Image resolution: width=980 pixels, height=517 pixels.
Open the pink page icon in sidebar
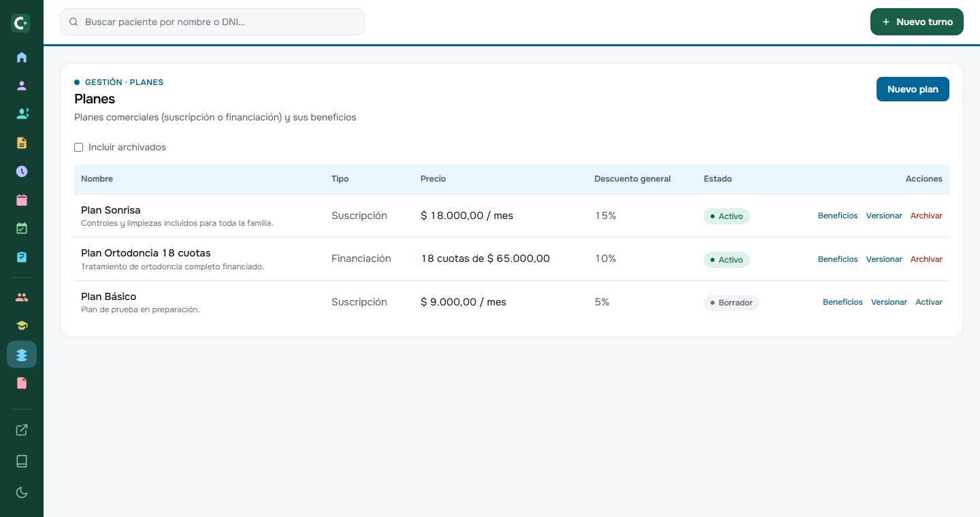22,383
